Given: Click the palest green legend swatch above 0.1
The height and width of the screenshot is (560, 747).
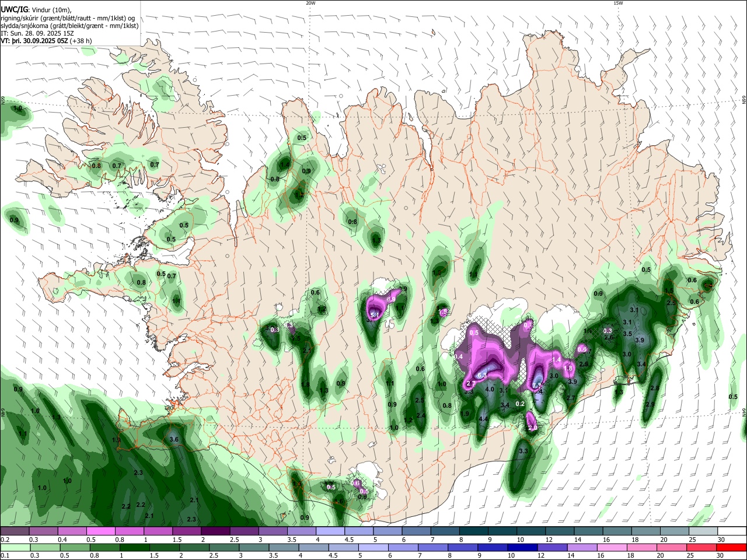Looking at the screenshot, I should coord(15,547).
